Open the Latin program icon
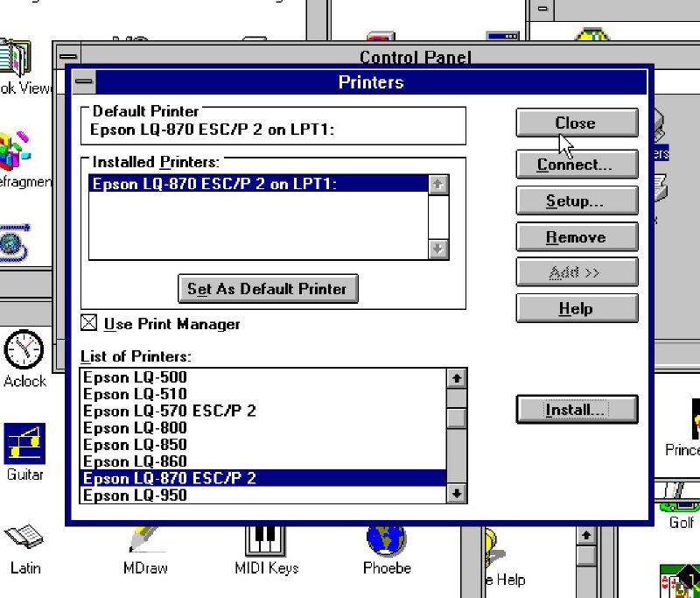This screenshot has width=700, height=598. coord(24,536)
